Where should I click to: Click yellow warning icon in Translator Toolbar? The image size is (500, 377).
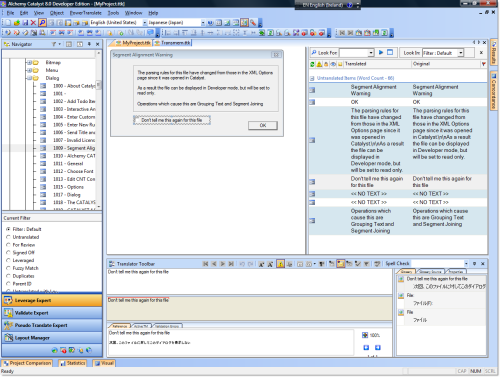click(x=281, y=264)
